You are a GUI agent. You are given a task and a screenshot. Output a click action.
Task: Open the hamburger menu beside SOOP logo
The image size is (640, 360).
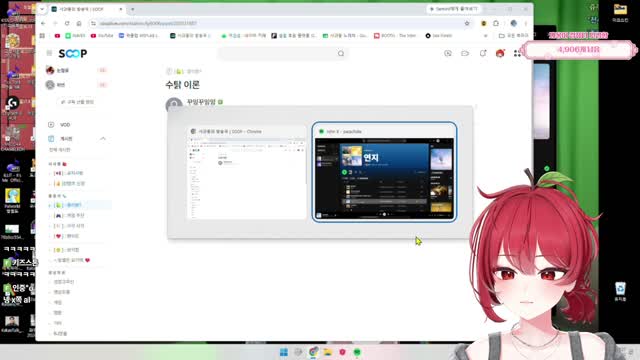point(49,53)
